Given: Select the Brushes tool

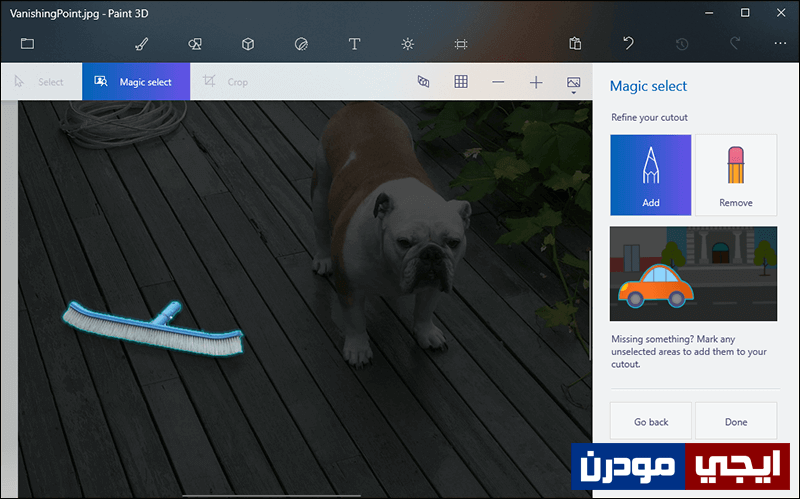Looking at the screenshot, I should (x=142, y=44).
